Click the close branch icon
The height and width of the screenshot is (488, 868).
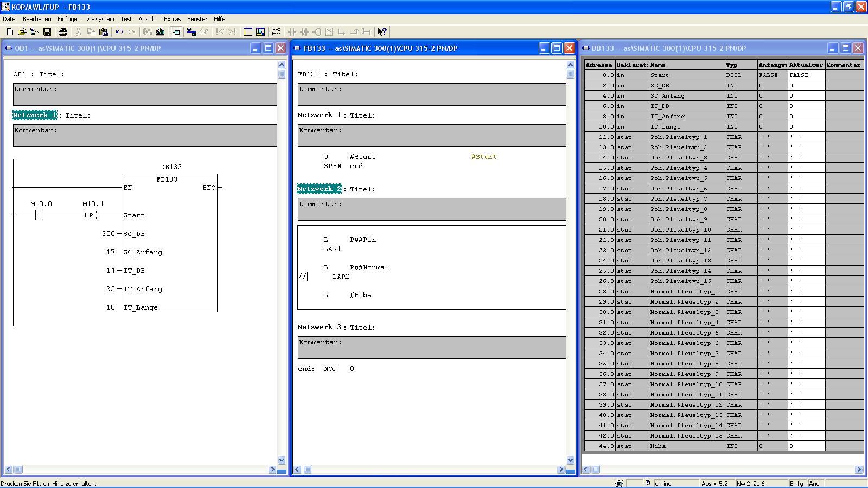pyautogui.click(x=354, y=32)
